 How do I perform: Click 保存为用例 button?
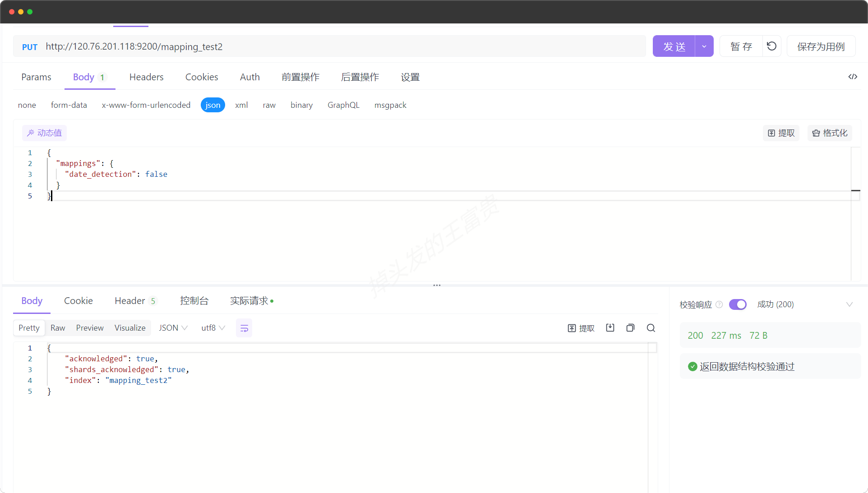[821, 46]
